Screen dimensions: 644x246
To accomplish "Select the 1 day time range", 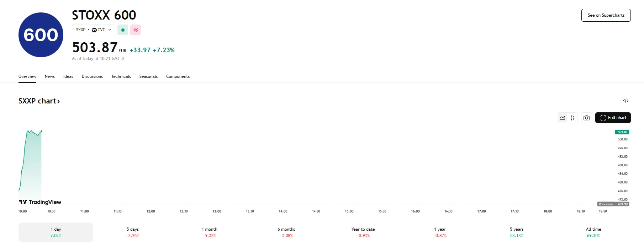I will click(56, 232).
